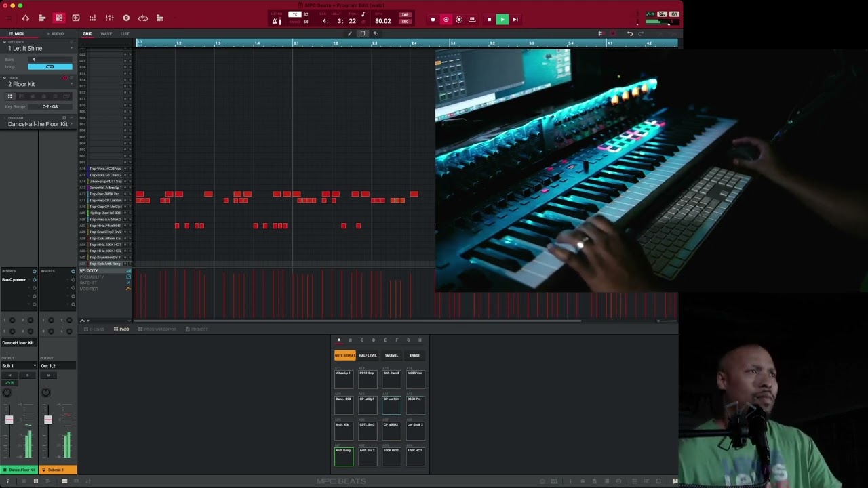Switch to the MIDI tab

click(x=16, y=33)
